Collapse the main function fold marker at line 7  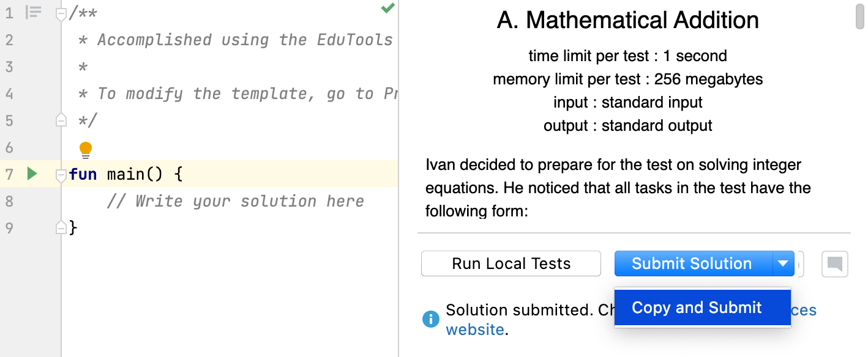pos(61,175)
